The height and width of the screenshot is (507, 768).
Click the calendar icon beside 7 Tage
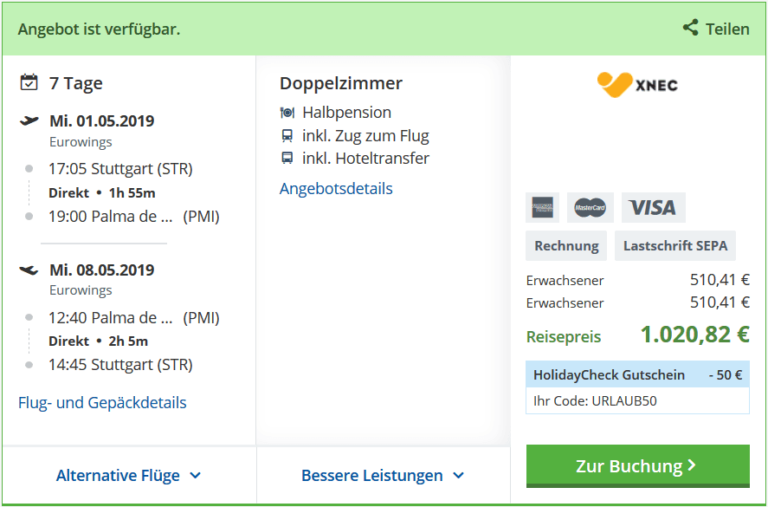click(28, 82)
